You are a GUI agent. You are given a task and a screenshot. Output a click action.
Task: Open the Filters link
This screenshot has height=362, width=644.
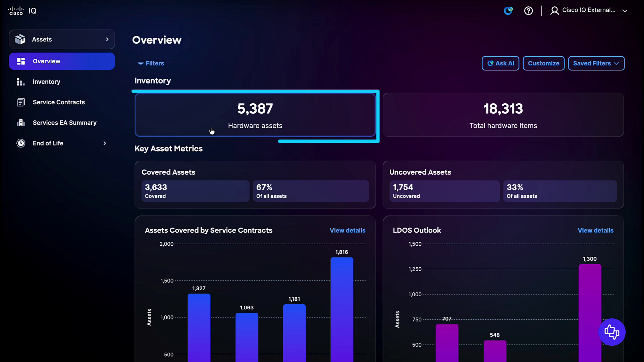pyautogui.click(x=151, y=63)
